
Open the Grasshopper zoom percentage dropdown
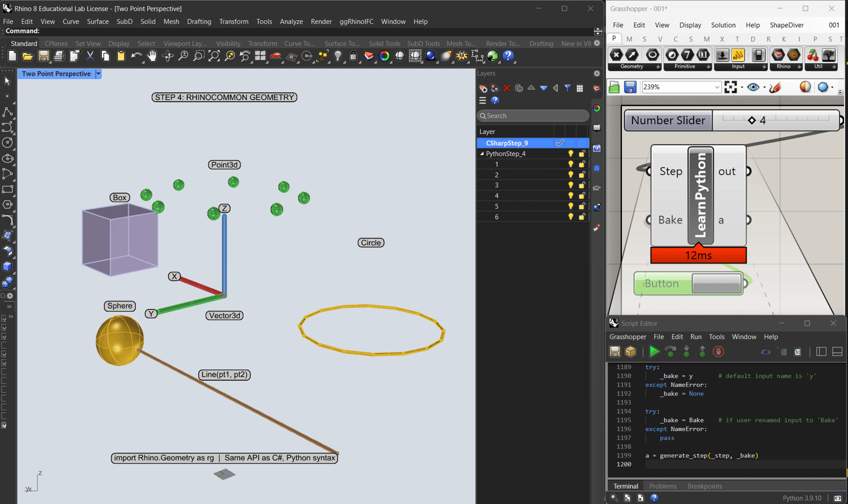pyautogui.click(x=717, y=87)
